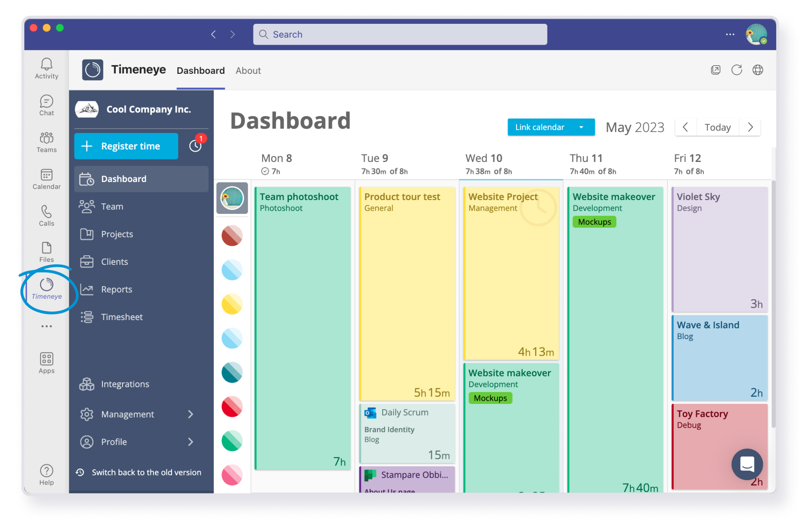Screen dimensions: 812x532
Task: Select the brown-red striped team member avatar
Action: tap(232, 236)
